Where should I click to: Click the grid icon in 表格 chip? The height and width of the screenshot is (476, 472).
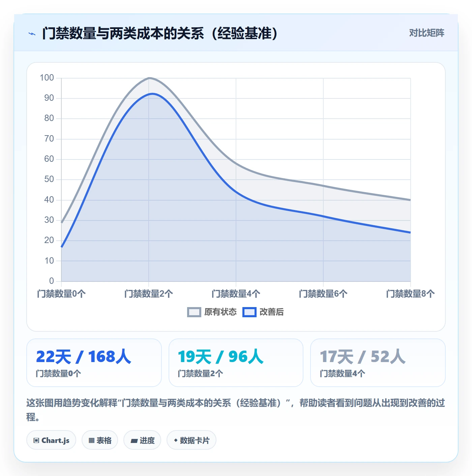click(91, 440)
